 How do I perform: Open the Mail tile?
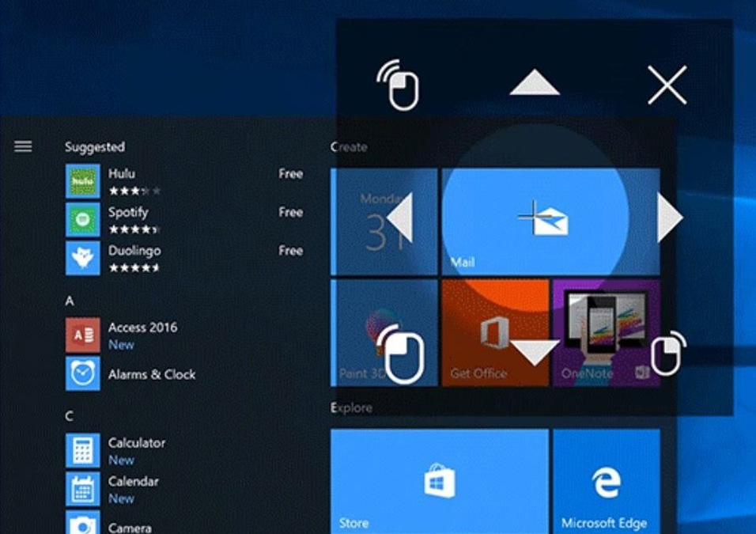point(550,222)
